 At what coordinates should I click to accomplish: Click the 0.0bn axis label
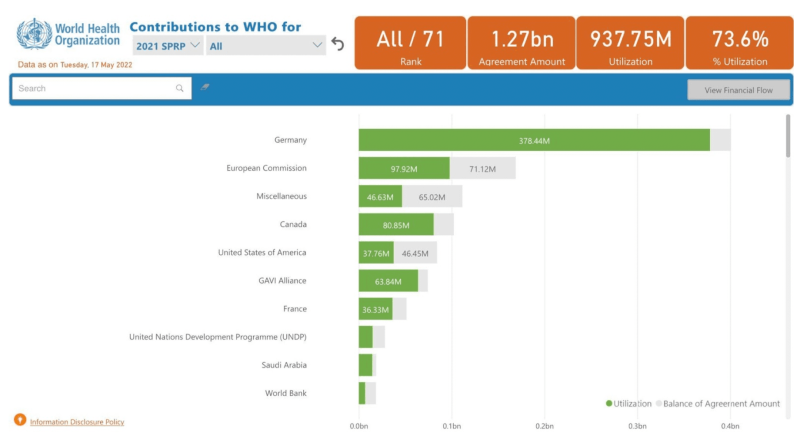tap(359, 426)
